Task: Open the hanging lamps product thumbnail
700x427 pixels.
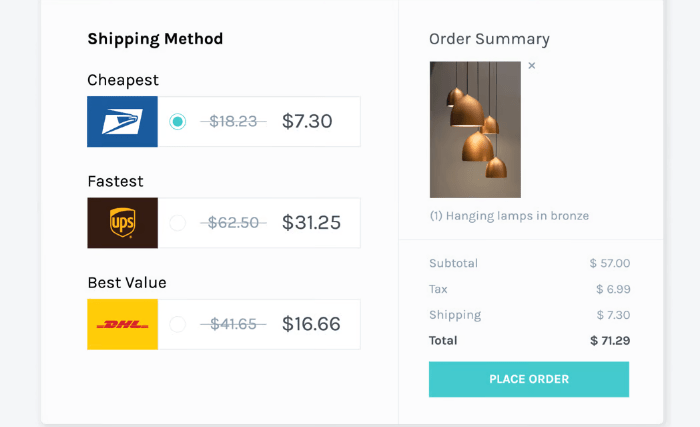Action: click(475, 130)
